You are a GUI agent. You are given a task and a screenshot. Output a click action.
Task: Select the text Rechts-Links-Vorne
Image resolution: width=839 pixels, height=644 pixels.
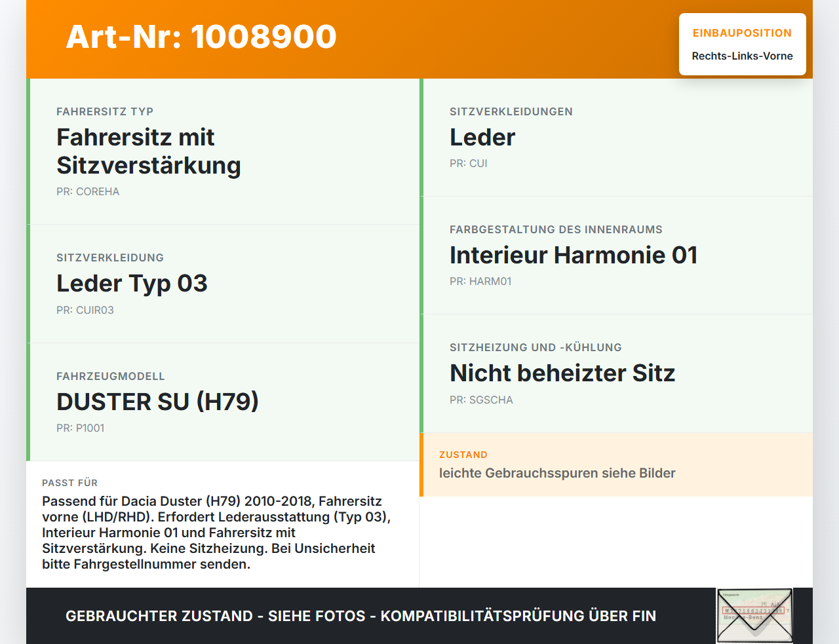(743, 56)
